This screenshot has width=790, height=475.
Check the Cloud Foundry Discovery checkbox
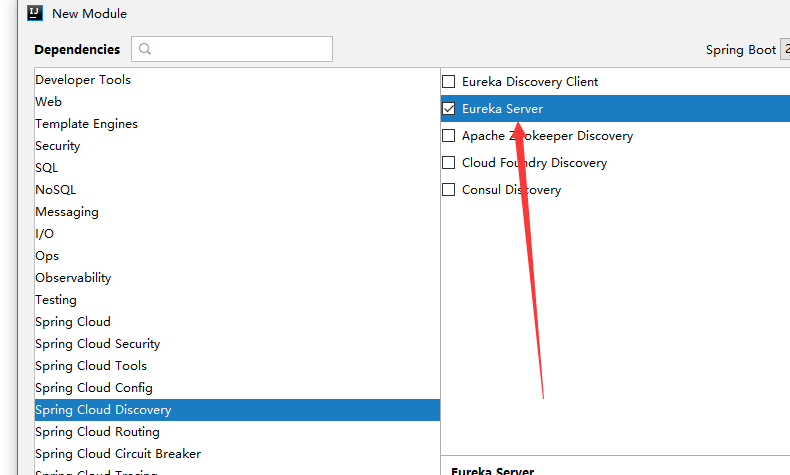tap(448, 163)
